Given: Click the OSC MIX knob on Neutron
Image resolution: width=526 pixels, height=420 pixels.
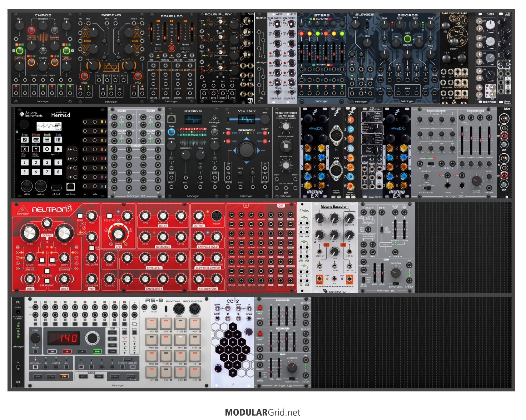Looking at the screenshot, I should (x=47, y=223).
